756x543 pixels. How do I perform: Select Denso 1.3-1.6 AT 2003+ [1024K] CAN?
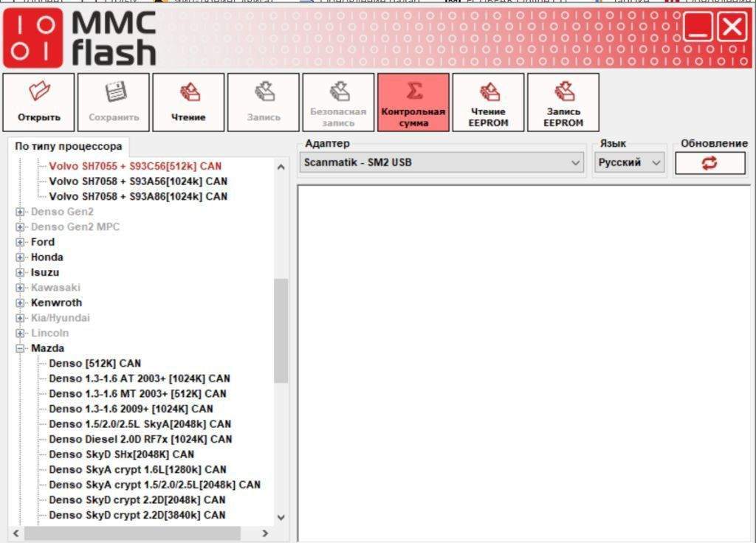[140, 378]
